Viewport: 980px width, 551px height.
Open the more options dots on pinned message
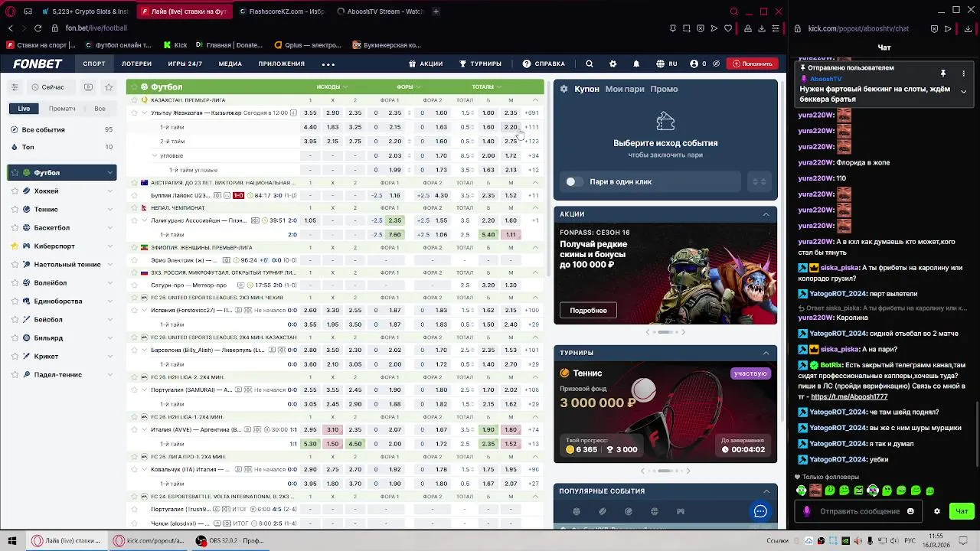tap(963, 73)
